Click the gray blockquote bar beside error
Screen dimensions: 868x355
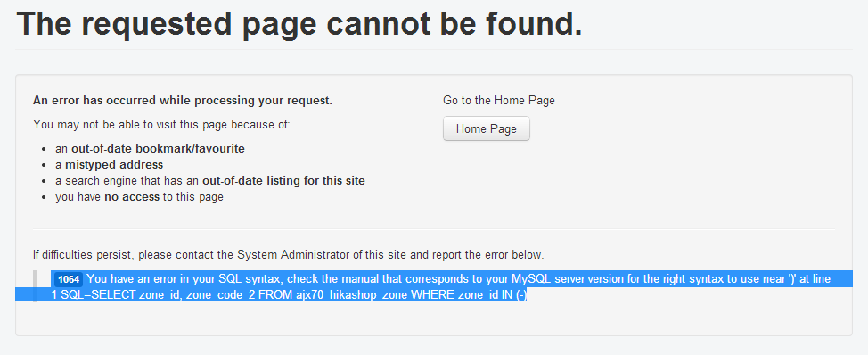(35, 286)
